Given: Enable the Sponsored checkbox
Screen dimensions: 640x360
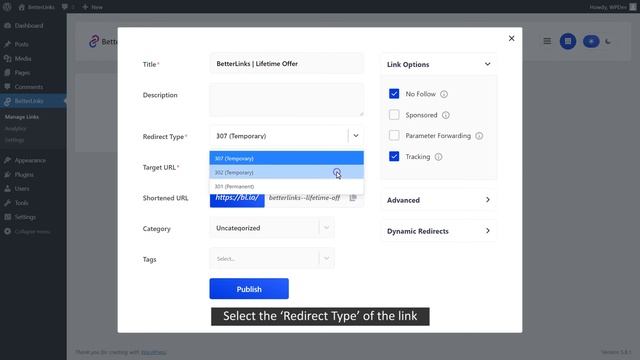Looking at the screenshot, I should pyautogui.click(x=394, y=115).
